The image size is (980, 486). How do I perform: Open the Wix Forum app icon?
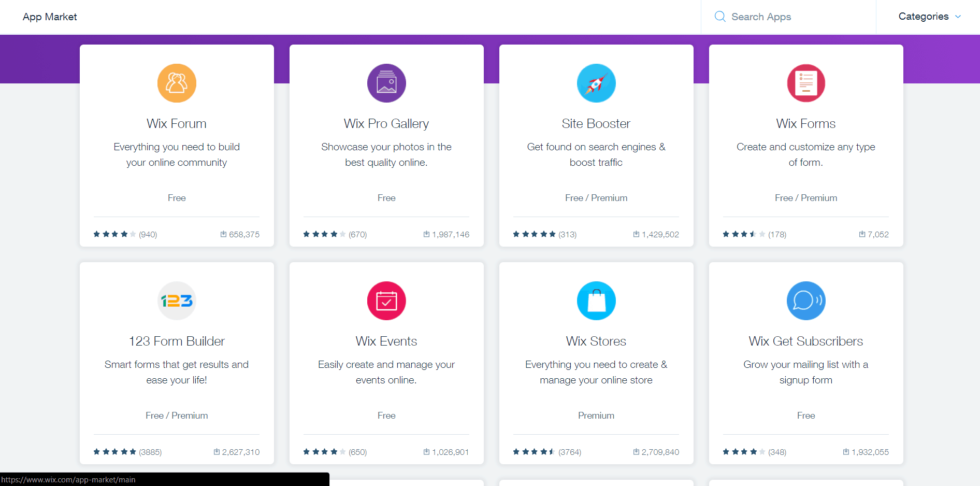click(177, 83)
